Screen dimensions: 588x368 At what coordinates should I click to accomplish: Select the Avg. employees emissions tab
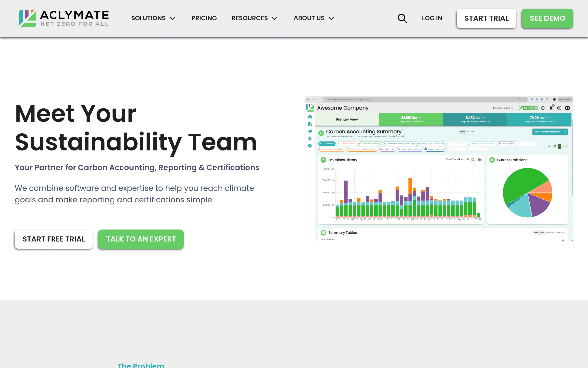[x=475, y=119]
